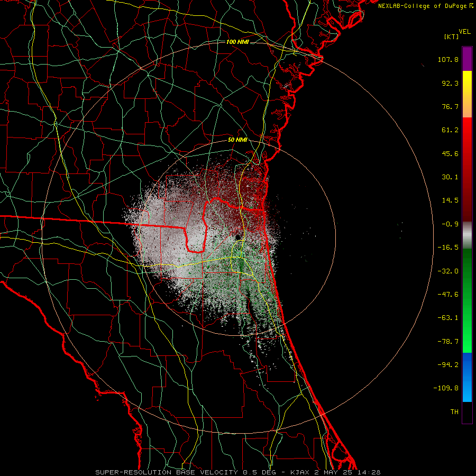
Task: Click the 45.6 legend value
Action: click(450, 153)
